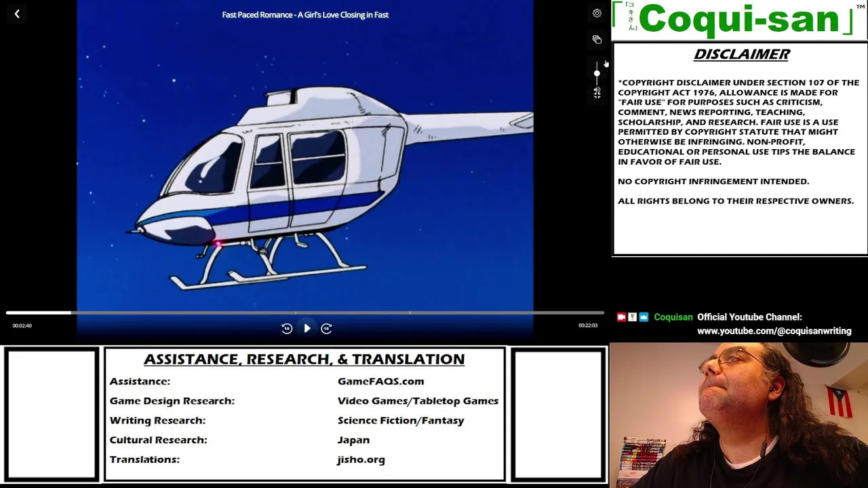Click the Japan cultural research entry
Image resolution: width=868 pixels, height=488 pixels.
(353, 441)
